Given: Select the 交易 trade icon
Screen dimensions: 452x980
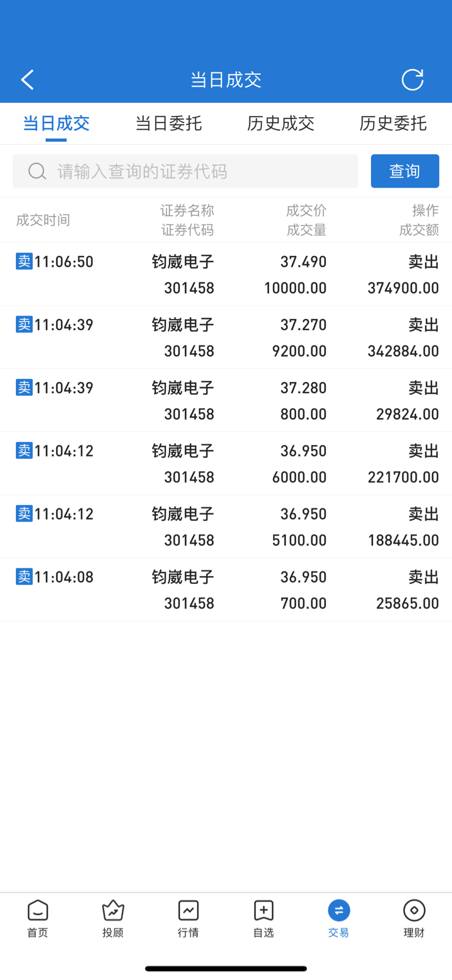Looking at the screenshot, I should pyautogui.click(x=339, y=918).
